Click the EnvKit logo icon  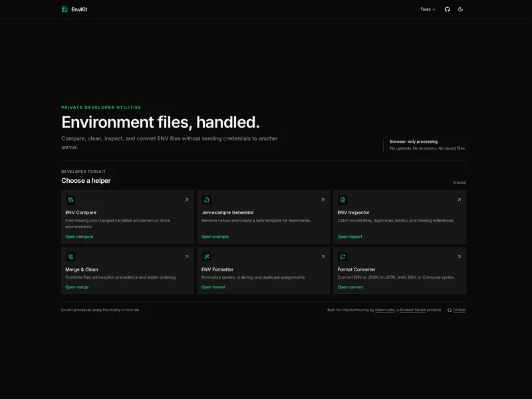[x=65, y=9]
